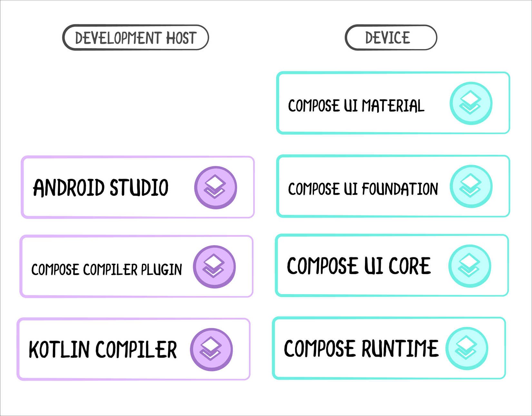
Task: Click the Kotlin Compiler layers icon
Action: 211,349
